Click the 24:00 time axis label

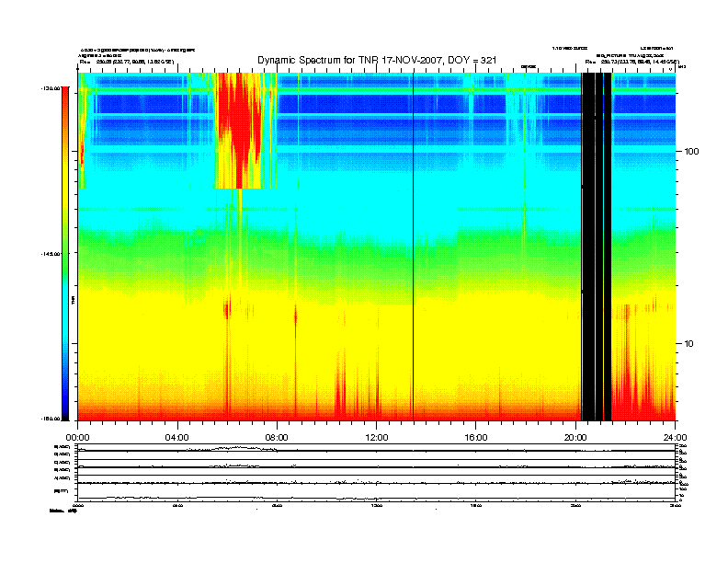[x=675, y=438]
